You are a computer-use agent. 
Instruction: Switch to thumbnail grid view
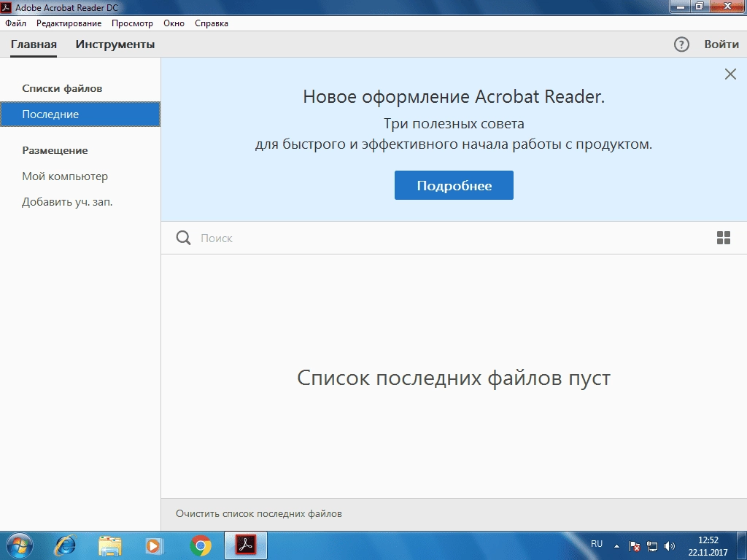[723, 238]
